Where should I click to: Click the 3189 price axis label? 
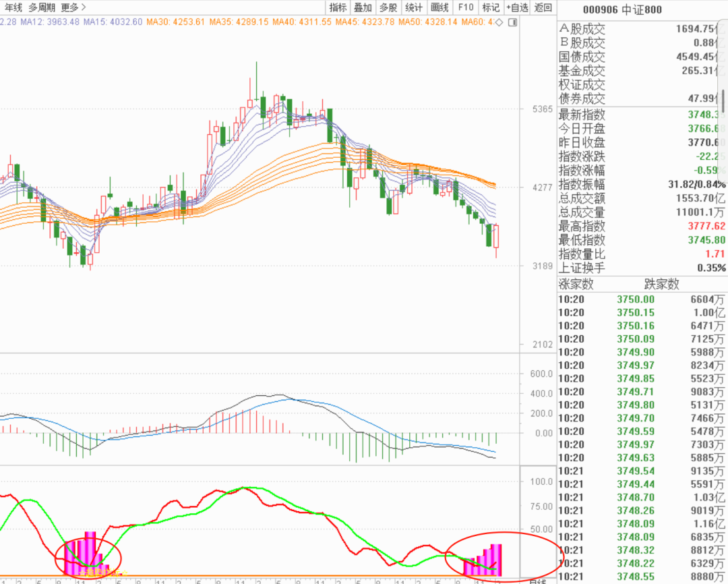point(542,266)
